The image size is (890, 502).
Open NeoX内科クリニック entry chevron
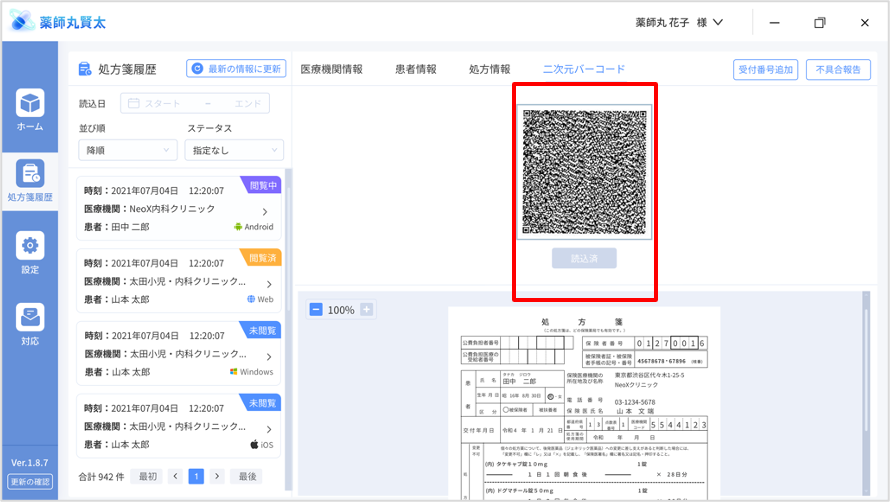(x=265, y=211)
